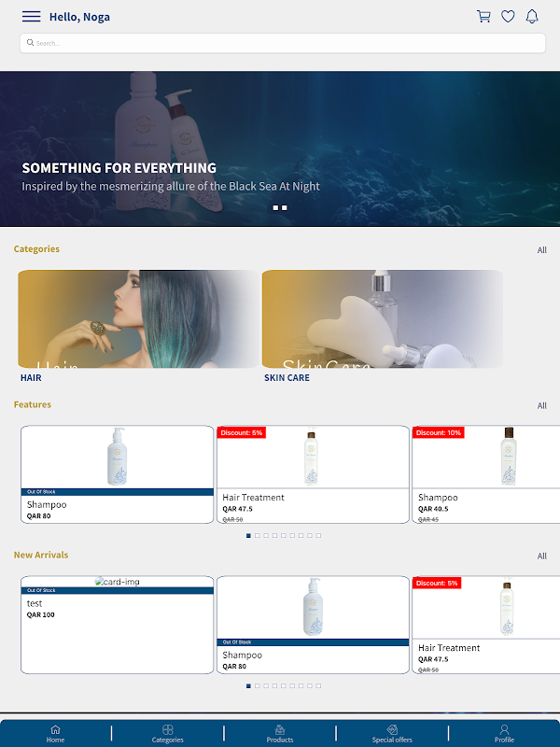Select HAIR category label
560x747 pixels.
pyautogui.click(x=31, y=378)
